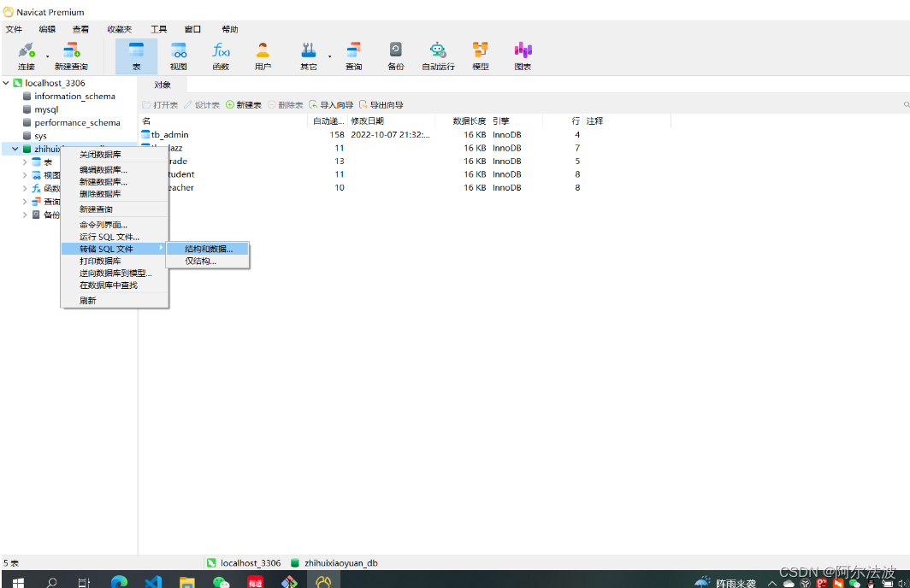Collapse the zhihuixiaoyuan database node
The height and width of the screenshot is (588, 910).
(15, 149)
